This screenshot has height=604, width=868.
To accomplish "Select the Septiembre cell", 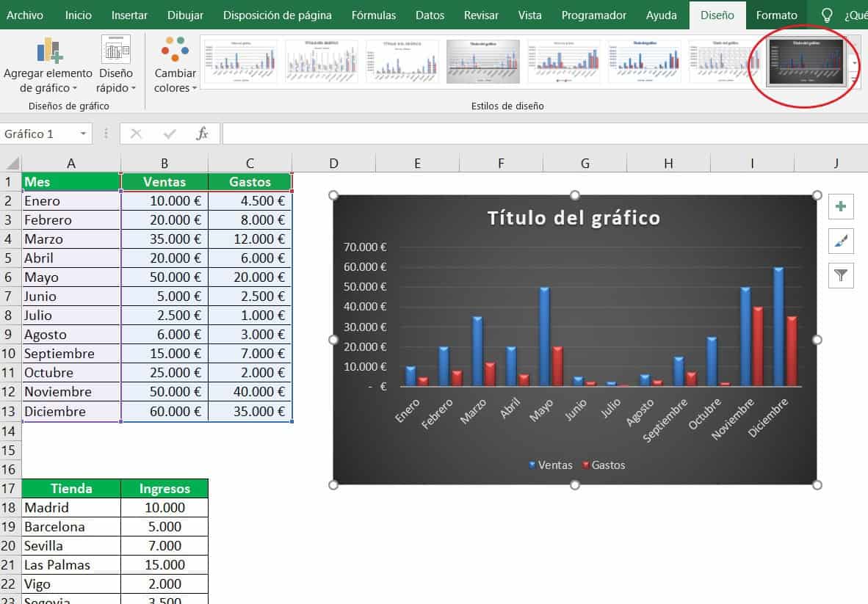I will (70, 354).
